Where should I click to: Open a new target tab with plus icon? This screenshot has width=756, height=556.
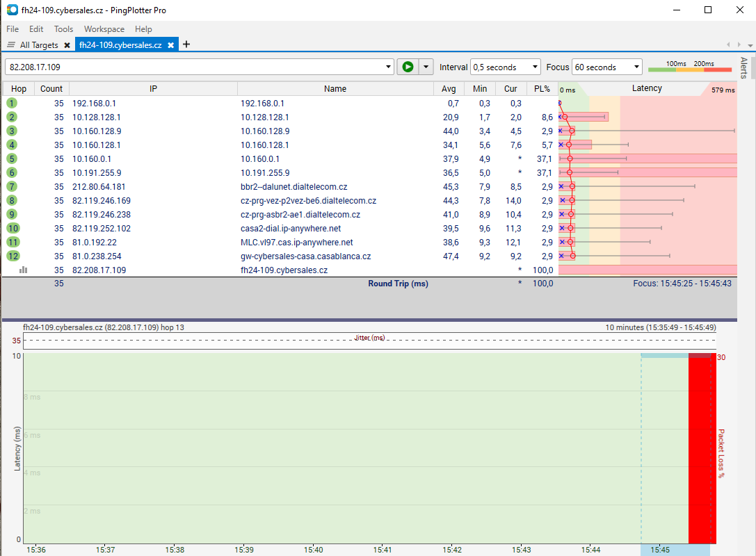pos(186,44)
